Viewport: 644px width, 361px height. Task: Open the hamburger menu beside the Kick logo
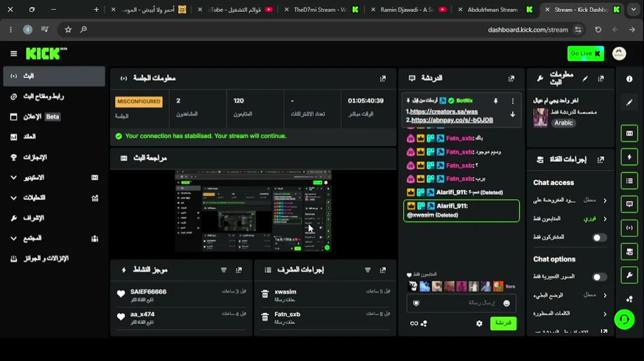pyautogui.click(x=14, y=54)
